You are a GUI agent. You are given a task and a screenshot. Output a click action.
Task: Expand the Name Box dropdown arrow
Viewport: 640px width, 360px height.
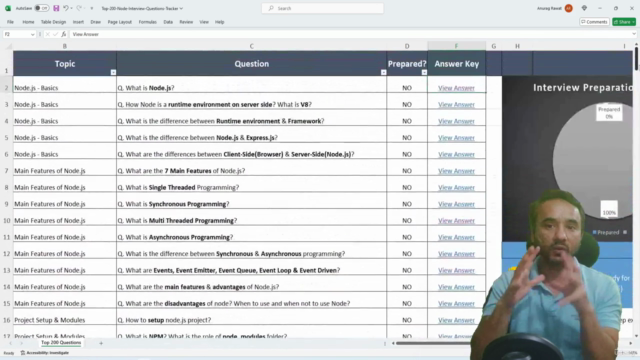33,35
